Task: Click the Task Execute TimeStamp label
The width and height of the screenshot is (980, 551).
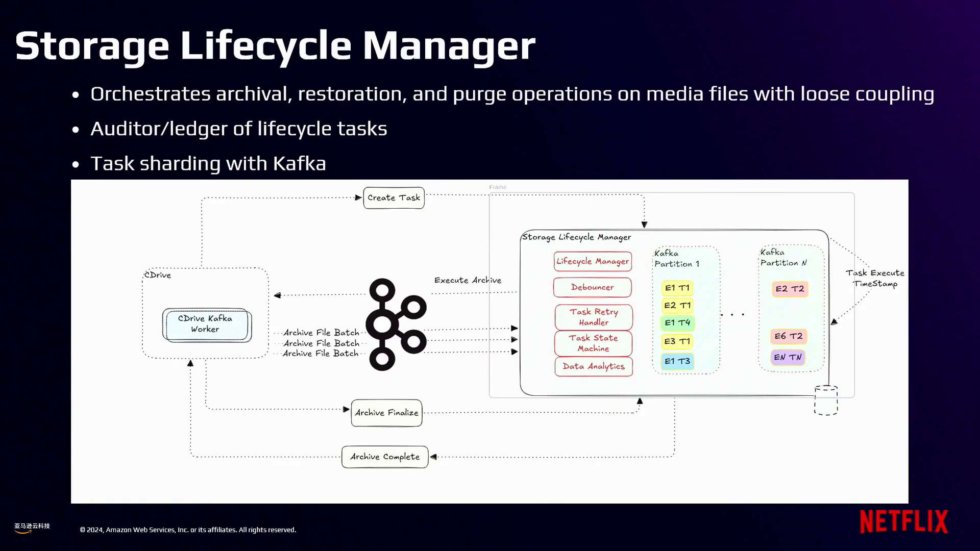Action: 874,279
